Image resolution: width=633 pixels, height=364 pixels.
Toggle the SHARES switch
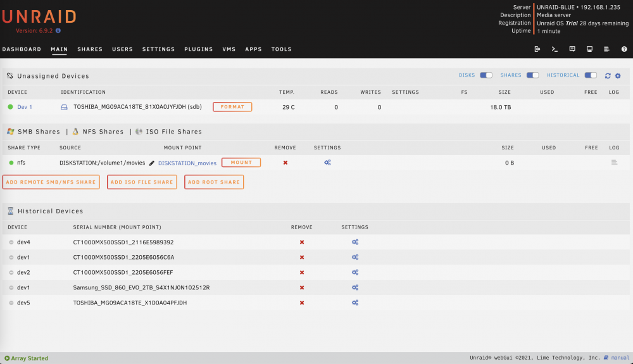pos(532,75)
